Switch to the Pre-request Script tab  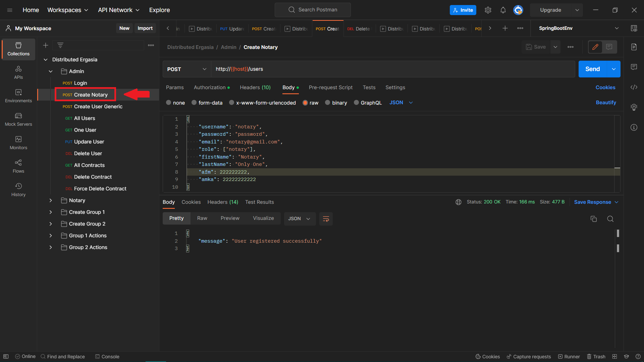(330, 87)
